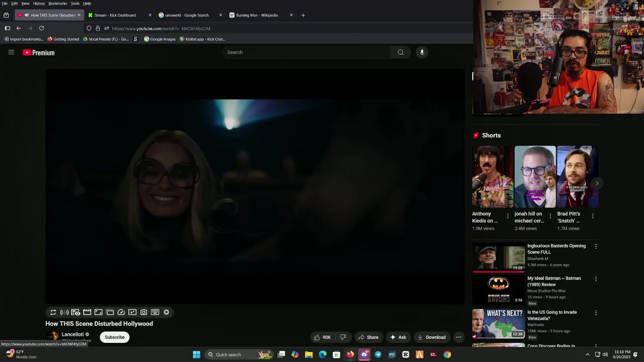Viewport: 644px width, 362px height.
Task: Go back with the browser back arrow
Action: tap(19, 28)
